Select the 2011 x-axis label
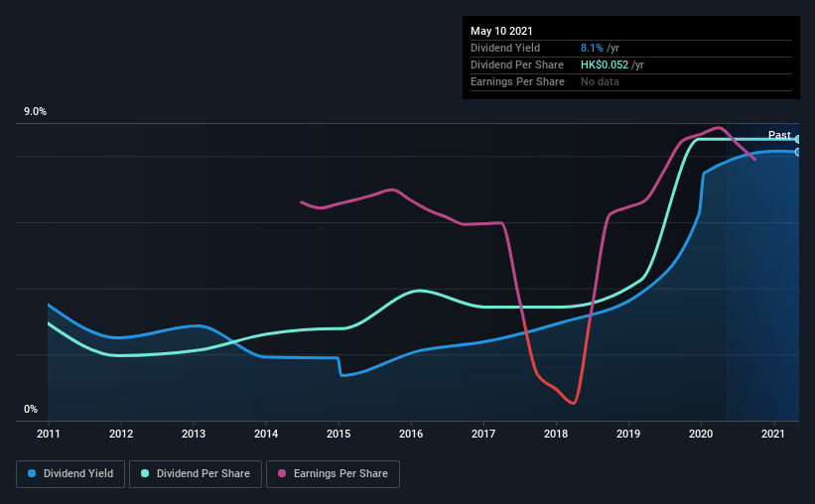This screenshot has height=504, width=815. tap(49, 434)
